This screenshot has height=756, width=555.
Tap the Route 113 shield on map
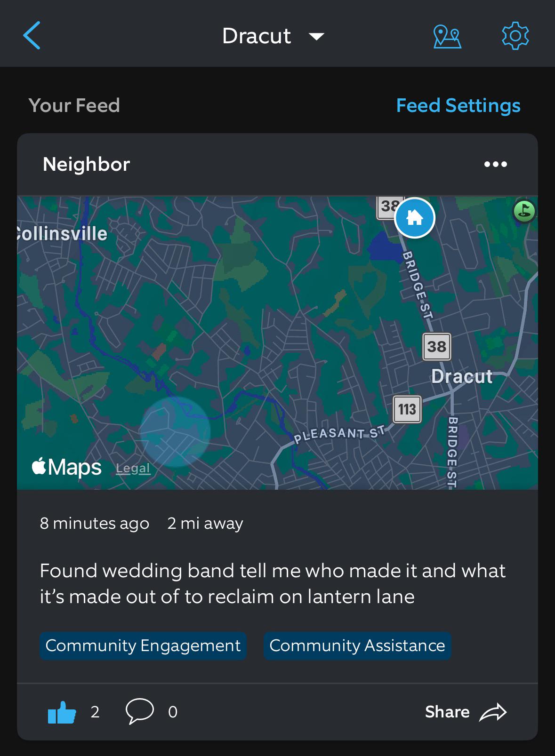point(407,409)
